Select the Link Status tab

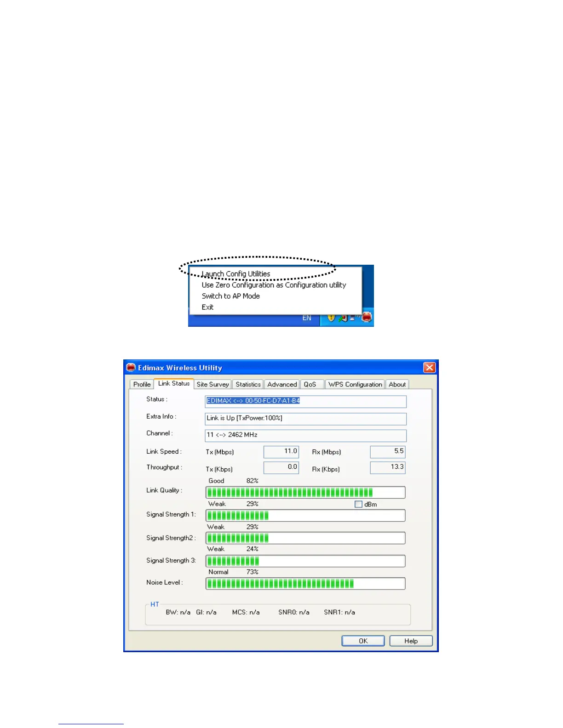pyautogui.click(x=174, y=383)
